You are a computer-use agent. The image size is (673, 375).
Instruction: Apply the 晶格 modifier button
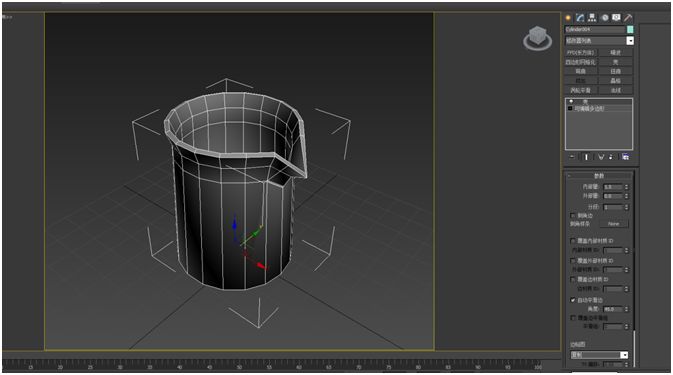coord(616,81)
